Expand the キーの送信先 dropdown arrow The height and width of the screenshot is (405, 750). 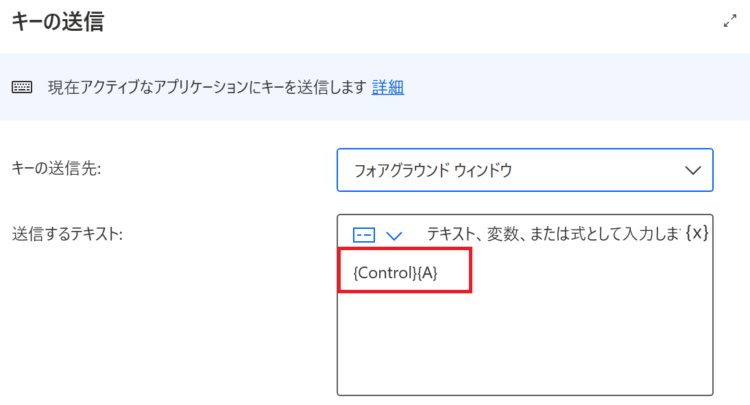pyautogui.click(x=693, y=170)
